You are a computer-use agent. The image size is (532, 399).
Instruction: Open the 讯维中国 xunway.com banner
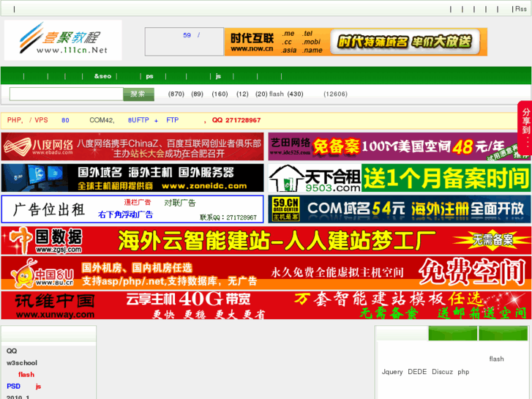coord(266,305)
